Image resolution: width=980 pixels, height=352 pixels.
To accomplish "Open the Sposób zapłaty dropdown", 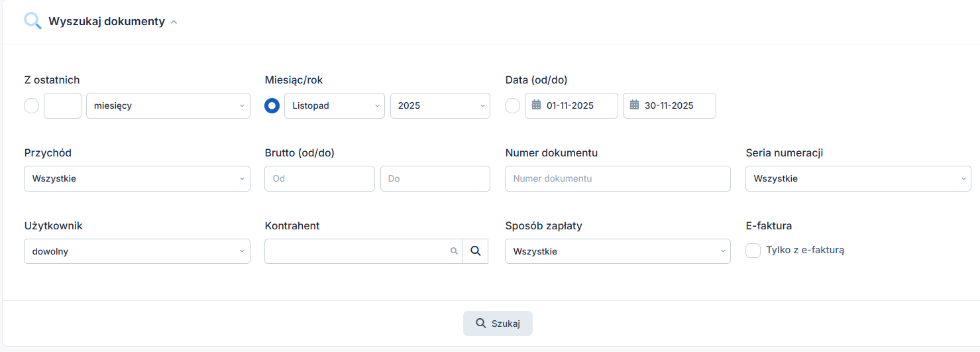I will pyautogui.click(x=618, y=252).
